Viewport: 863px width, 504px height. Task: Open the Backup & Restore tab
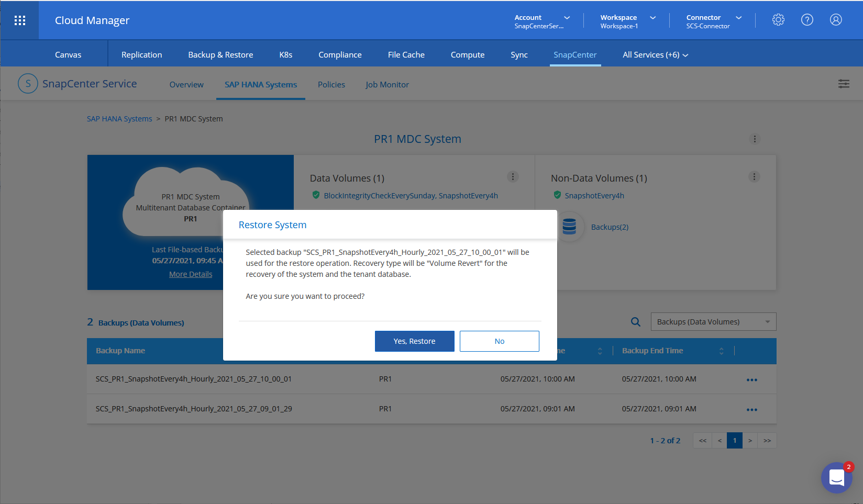[x=220, y=55]
